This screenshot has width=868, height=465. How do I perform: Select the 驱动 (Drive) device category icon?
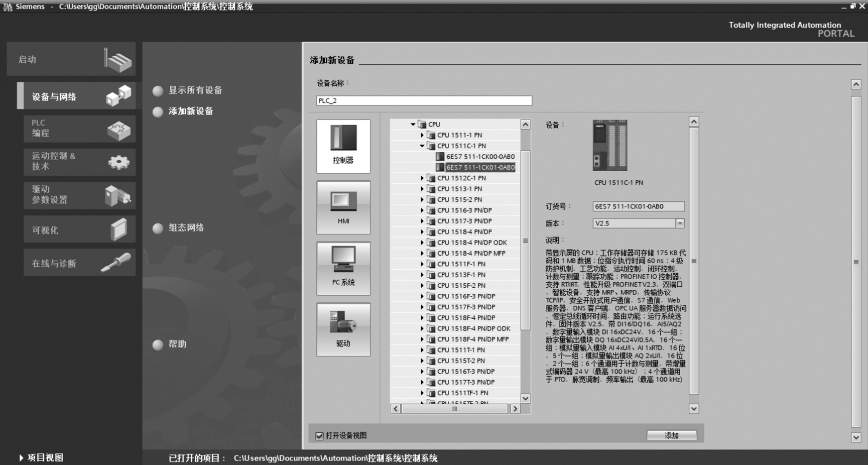click(x=343, y=330)
